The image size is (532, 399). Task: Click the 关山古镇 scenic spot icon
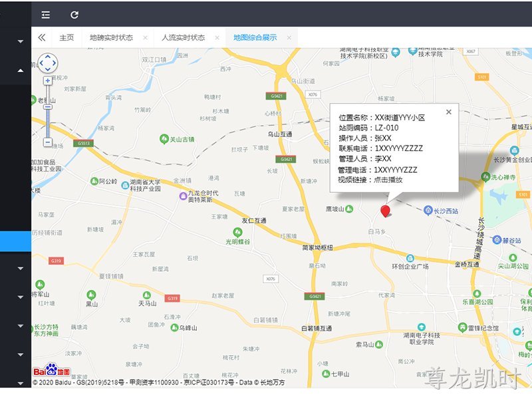(x=164, y=139)
